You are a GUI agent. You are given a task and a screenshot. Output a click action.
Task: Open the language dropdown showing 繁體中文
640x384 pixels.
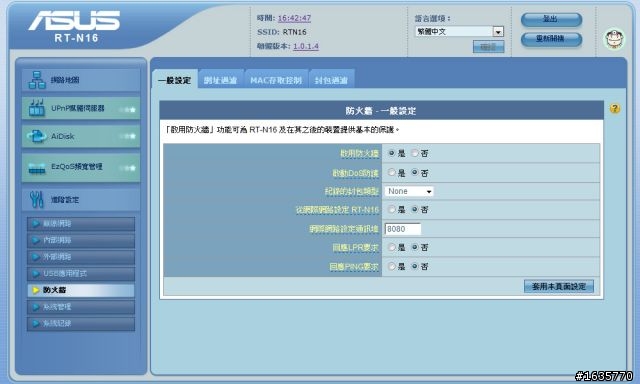click(x=459, y=31)
